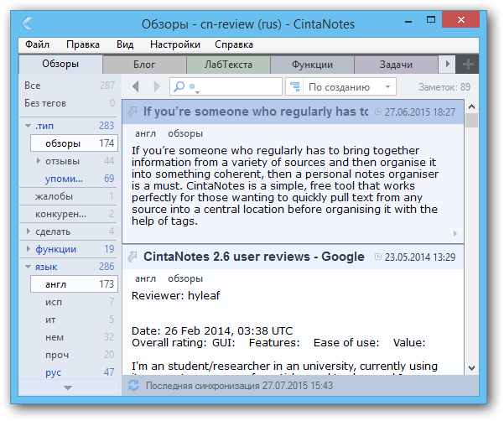The image size is (504, 421).
Task: Switch to the Функции tab
Action: pos(312,65)
